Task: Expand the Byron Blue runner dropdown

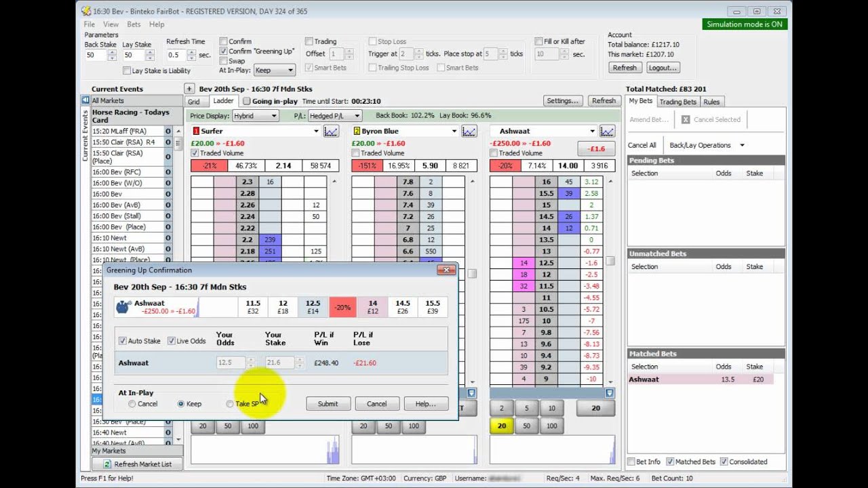Action: click(454, 131)
